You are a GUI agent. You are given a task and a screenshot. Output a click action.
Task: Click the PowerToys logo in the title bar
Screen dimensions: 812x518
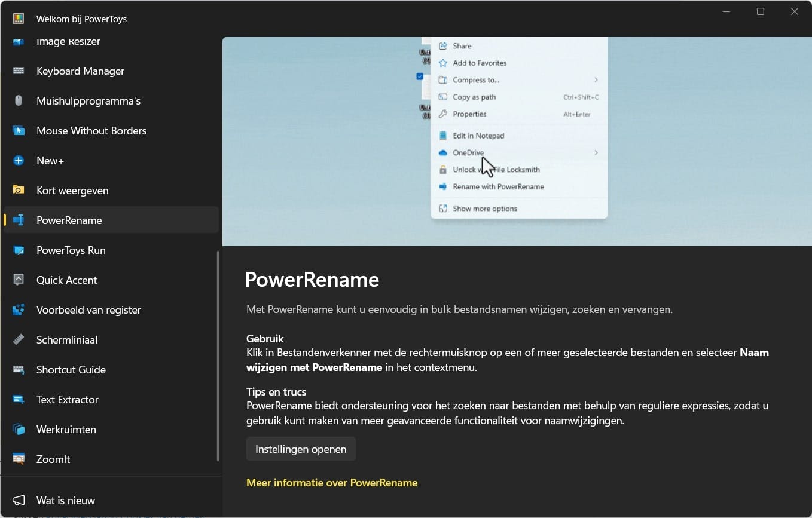(19, 19)
